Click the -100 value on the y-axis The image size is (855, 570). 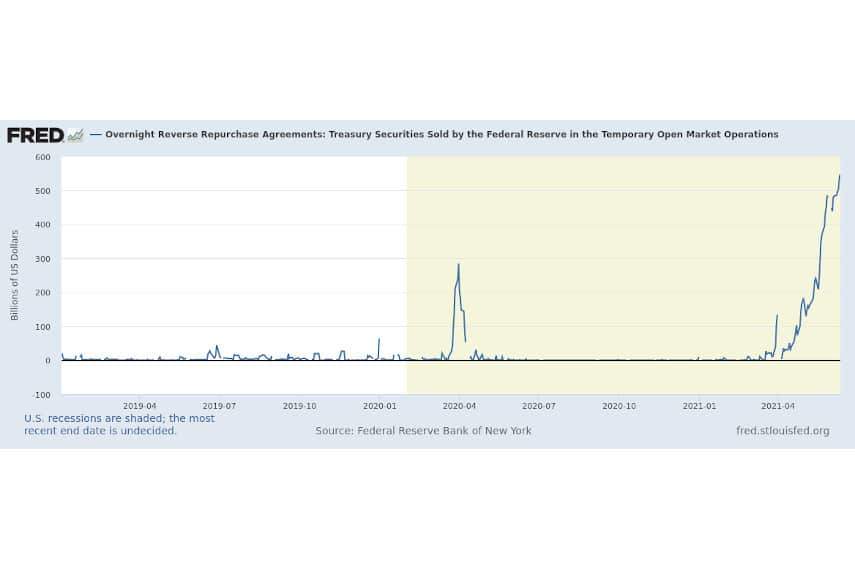point(43,395)
